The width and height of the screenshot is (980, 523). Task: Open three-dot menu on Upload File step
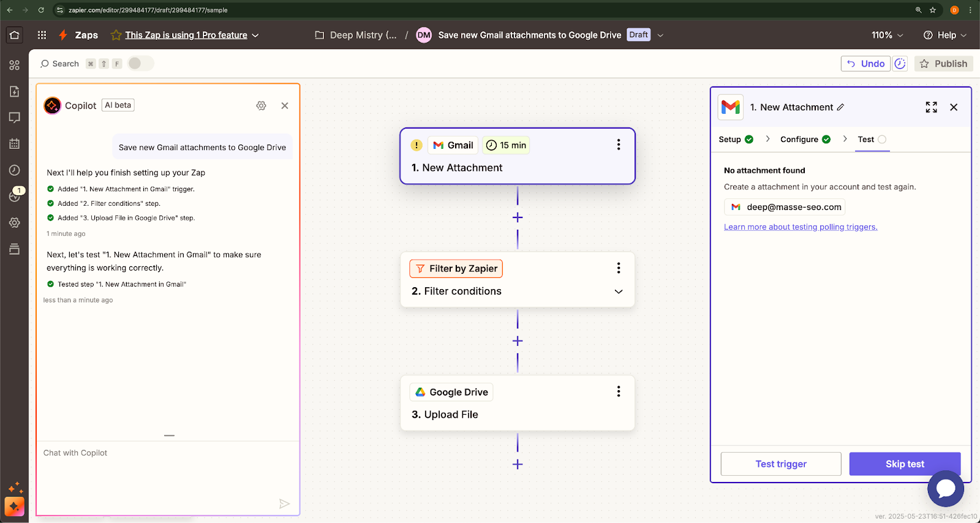619,391
